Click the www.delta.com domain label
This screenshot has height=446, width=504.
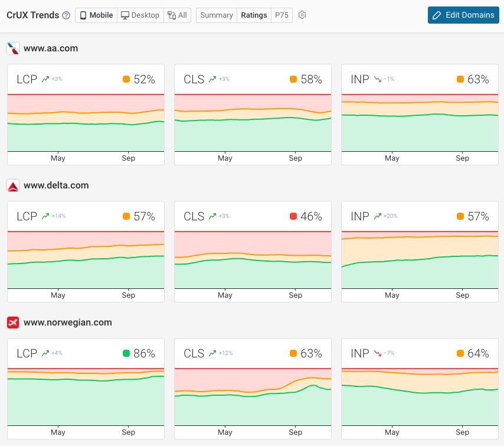click(x=57, y=185)
